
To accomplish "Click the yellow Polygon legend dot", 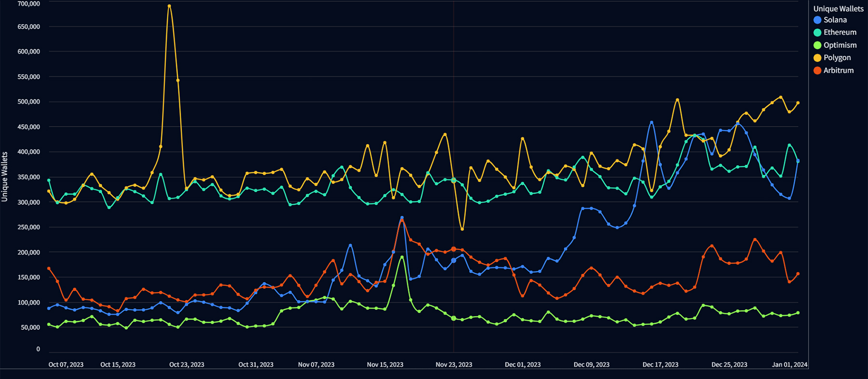I will pyautogui.click(x=817, y=57).
